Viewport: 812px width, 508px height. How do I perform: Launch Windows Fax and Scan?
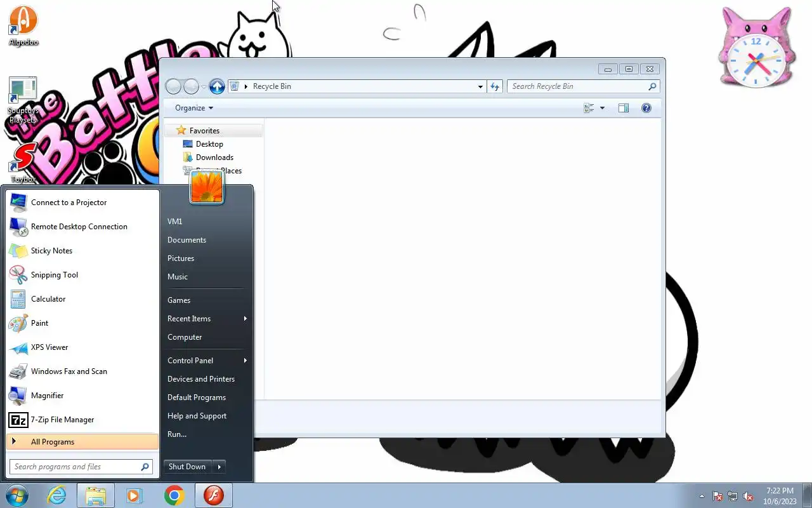pos(82,371)
